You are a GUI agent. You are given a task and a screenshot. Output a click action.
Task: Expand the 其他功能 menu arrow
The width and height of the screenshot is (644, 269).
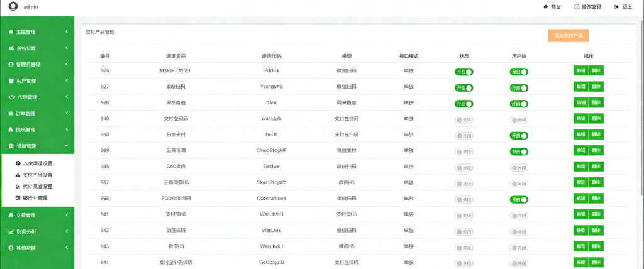pyautogui.click(x=66, y=248)
